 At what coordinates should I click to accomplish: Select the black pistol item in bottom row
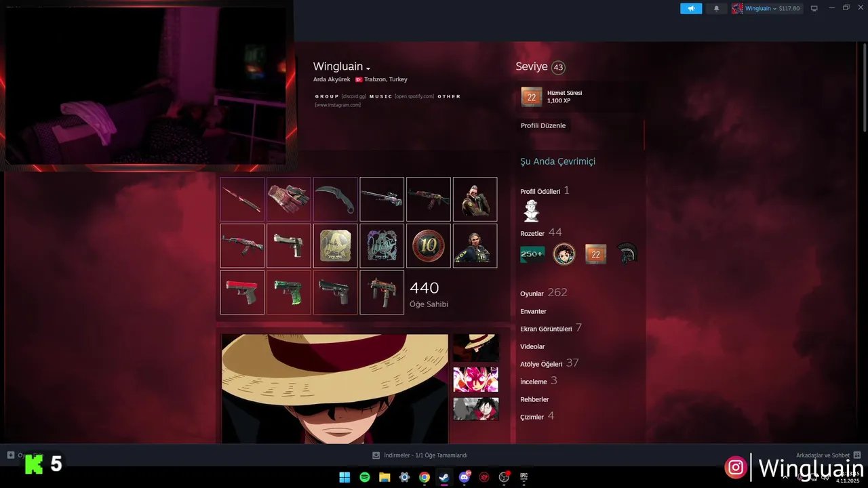click(x=336, y=292)
